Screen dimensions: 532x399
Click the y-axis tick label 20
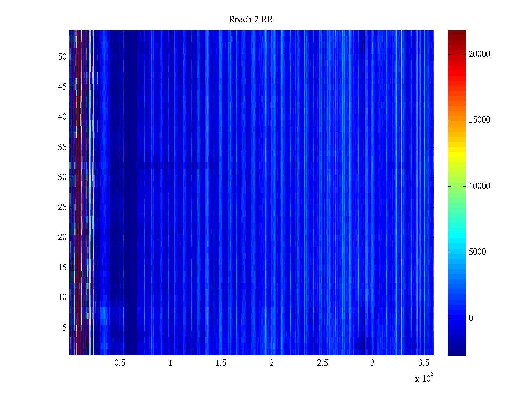point(62,237)
